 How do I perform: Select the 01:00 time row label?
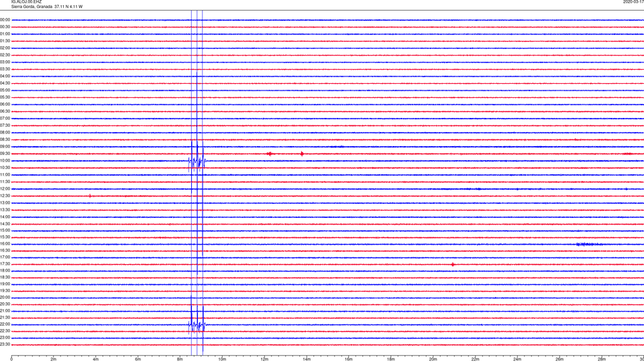tap(5, 34)
